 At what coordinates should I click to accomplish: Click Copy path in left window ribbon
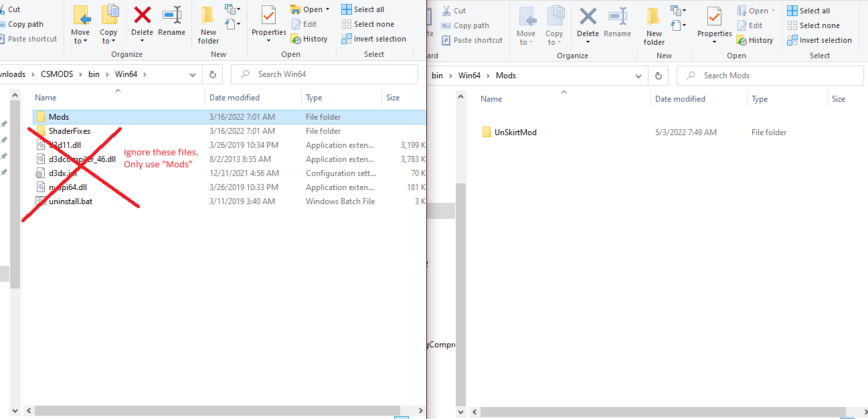(x=21, y=24)
